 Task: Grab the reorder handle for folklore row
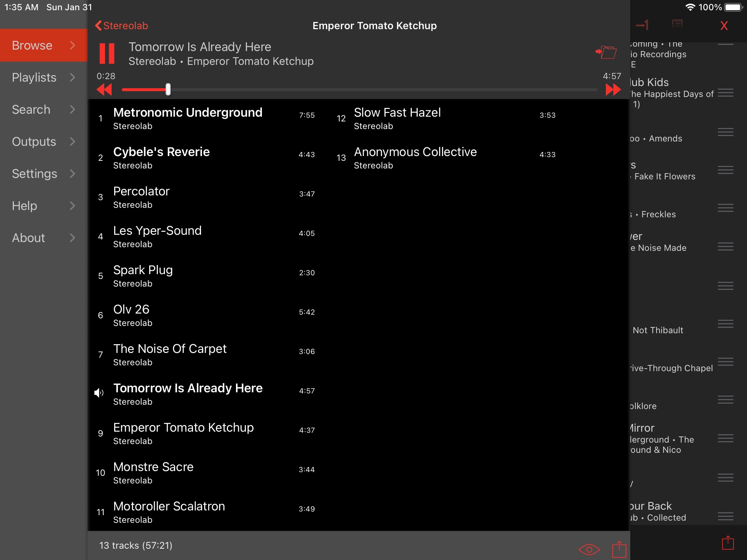tap(725, 400)
